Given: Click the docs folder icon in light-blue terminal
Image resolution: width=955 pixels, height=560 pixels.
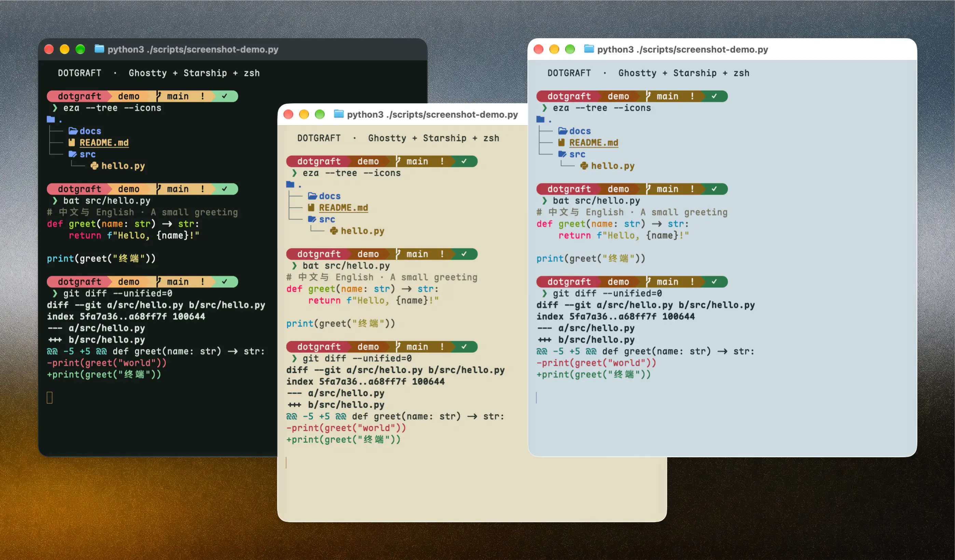Looking at the screenshot, I should [x=563, y=131].
